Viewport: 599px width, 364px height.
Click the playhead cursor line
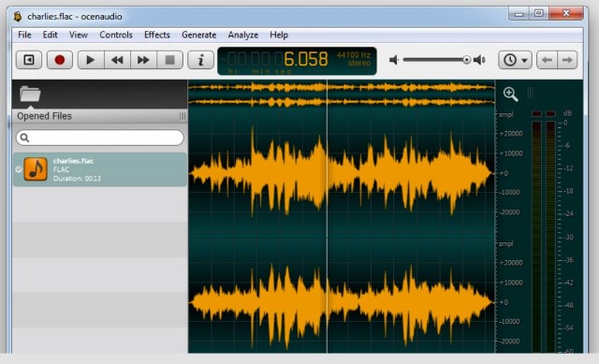pos(327,216)
